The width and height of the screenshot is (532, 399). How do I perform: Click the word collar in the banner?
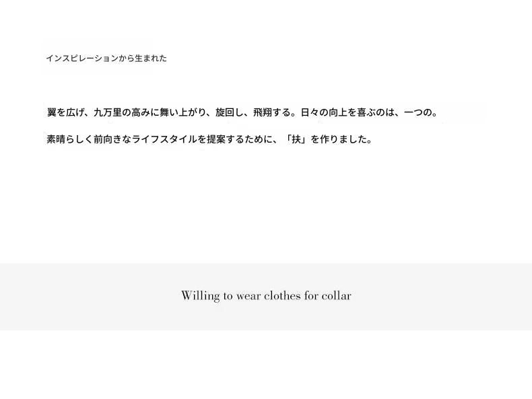[336, 295]
